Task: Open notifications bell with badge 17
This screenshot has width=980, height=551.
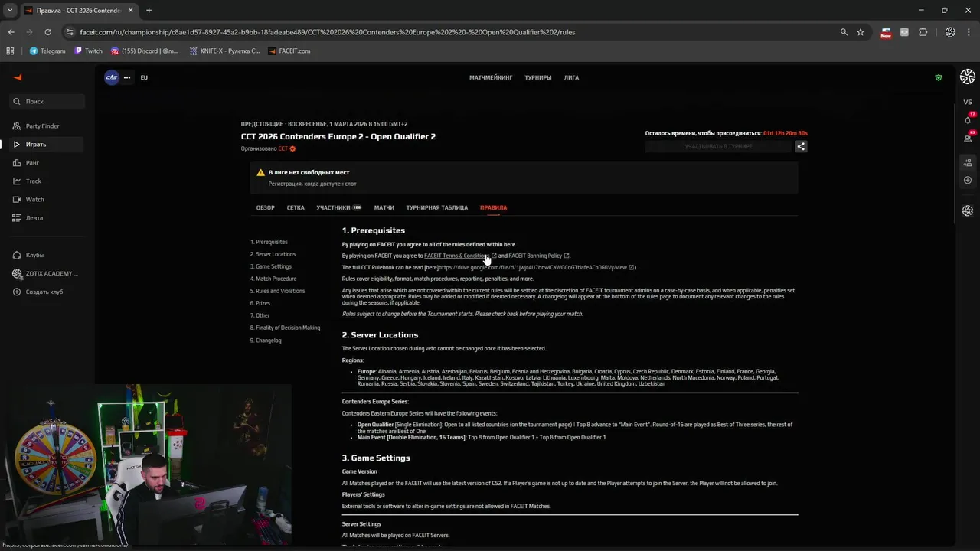Action: click(x=968, y=119)
